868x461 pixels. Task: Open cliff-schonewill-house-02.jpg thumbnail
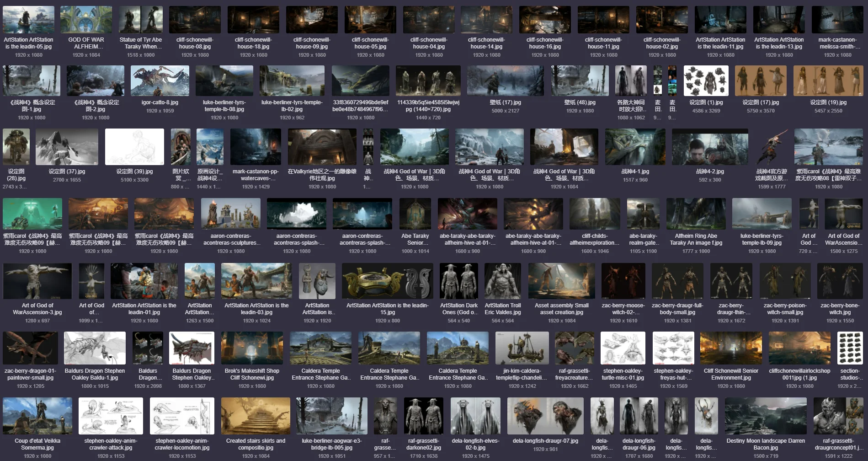(x=662, y=19)
